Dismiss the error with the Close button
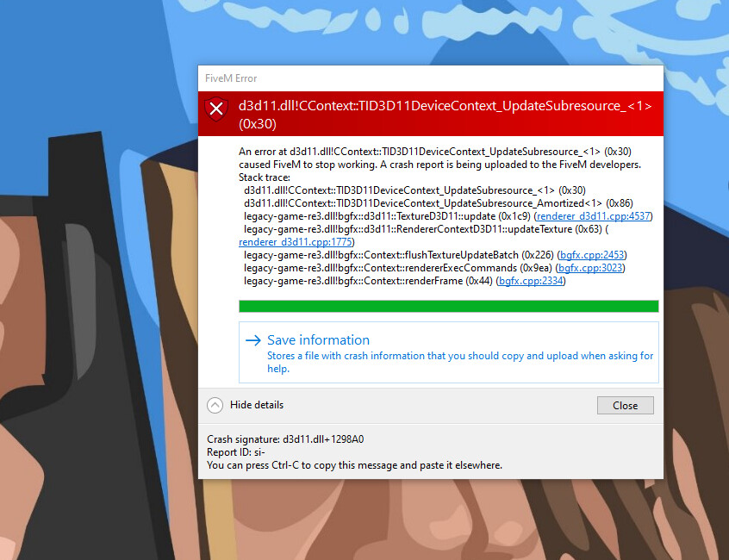729x560 pixels. (625, 405)
